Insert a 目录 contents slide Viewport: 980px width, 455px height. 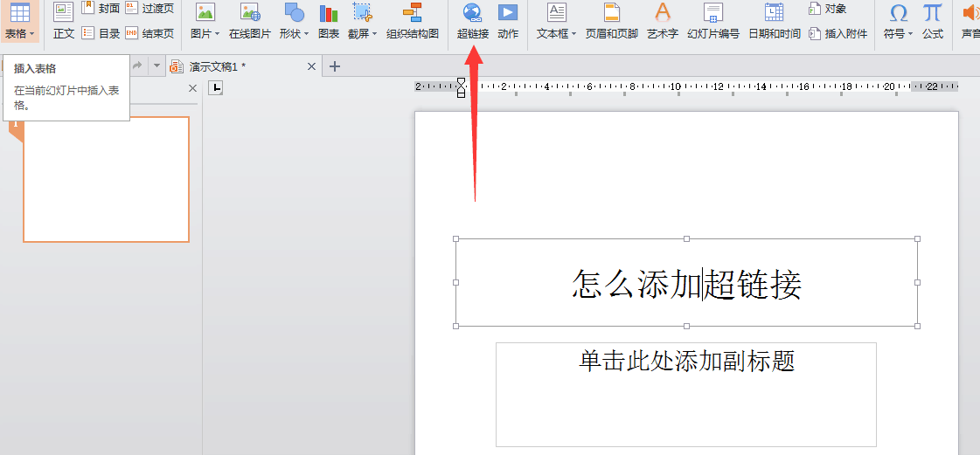point(101,33)
